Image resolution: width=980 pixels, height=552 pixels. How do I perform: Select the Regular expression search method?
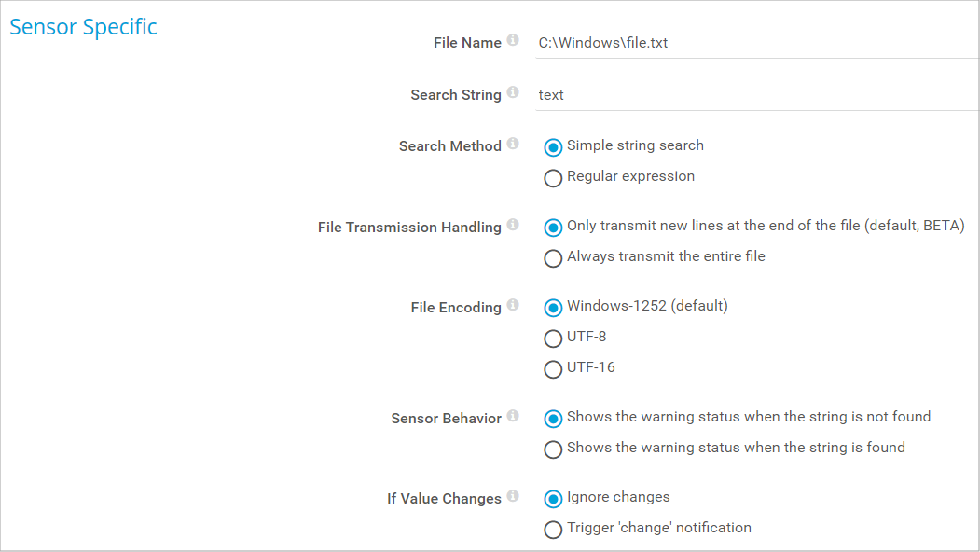(x=553, y=177)
